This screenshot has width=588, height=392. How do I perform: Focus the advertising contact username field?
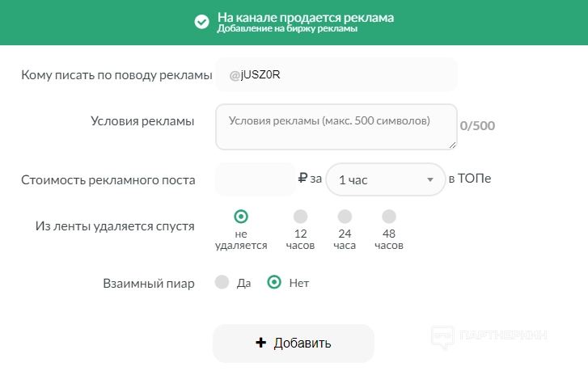336,74
